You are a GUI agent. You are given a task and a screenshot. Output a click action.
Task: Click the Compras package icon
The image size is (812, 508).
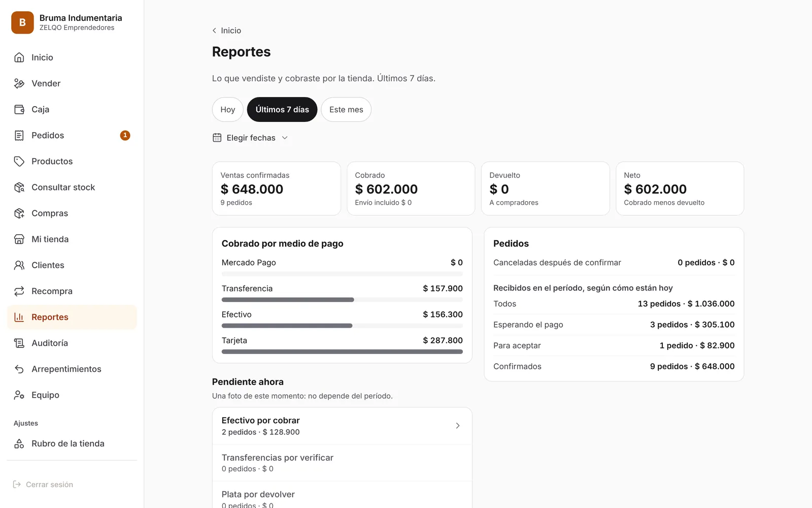tap(19, 213)
